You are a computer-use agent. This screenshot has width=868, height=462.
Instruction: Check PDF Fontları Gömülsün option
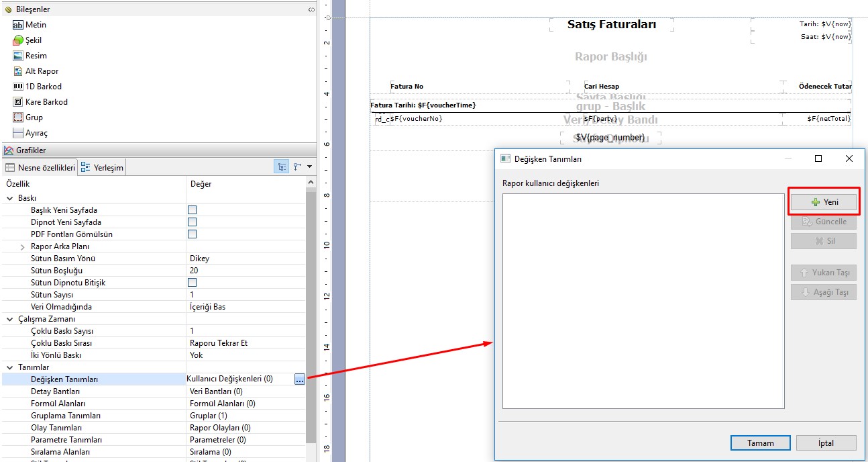point(192,234)
